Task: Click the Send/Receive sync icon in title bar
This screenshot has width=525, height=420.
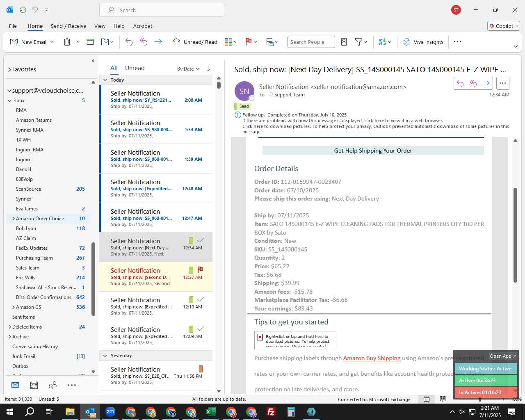Action: pyautogui.click(x=23, y=10)
